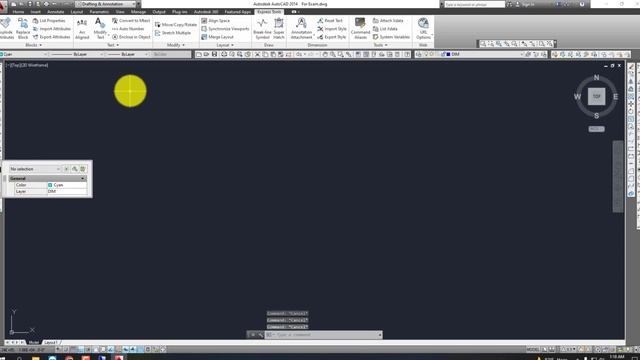Screen dimensions: 640x360
Task: Expand the Blocks panel
Action: [x=33, y=45]
